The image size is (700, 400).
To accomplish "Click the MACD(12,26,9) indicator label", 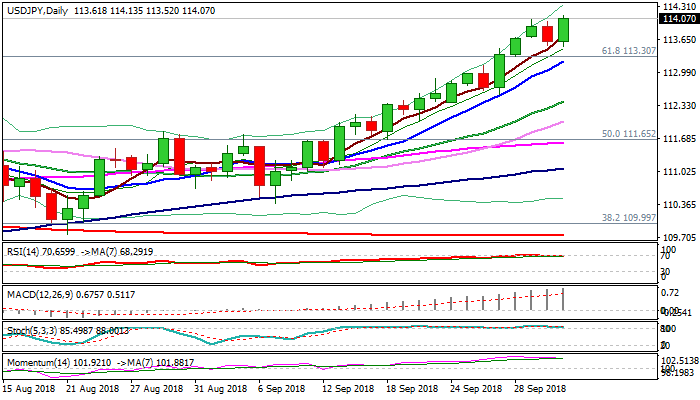I will pyautogui.click(x=40, y=292).
